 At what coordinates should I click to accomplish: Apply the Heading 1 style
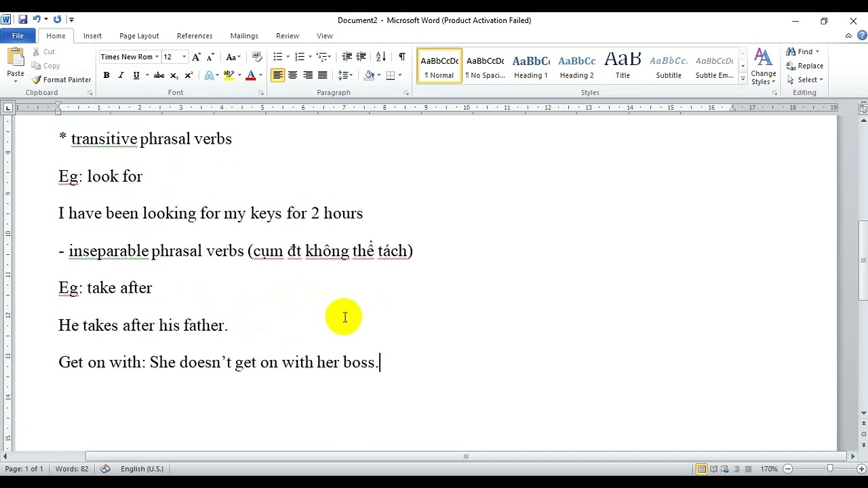coord(531,66)
